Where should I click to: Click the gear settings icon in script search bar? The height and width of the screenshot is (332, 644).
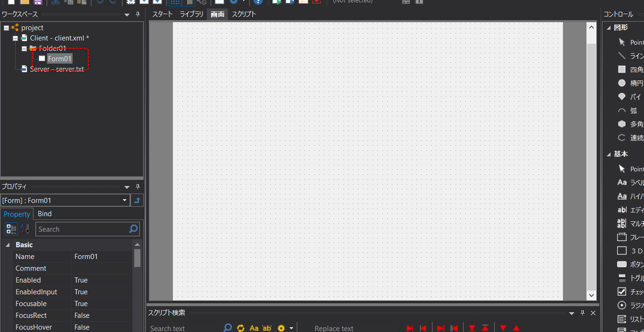tap(281, 328)
